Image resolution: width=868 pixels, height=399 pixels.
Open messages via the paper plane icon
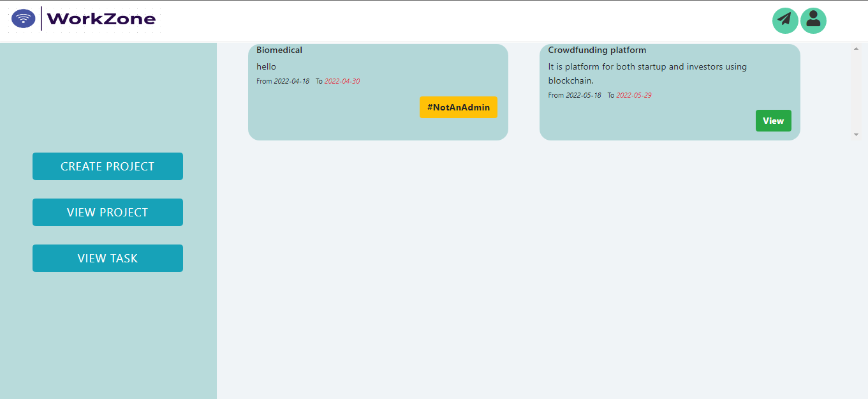[784, 20]
